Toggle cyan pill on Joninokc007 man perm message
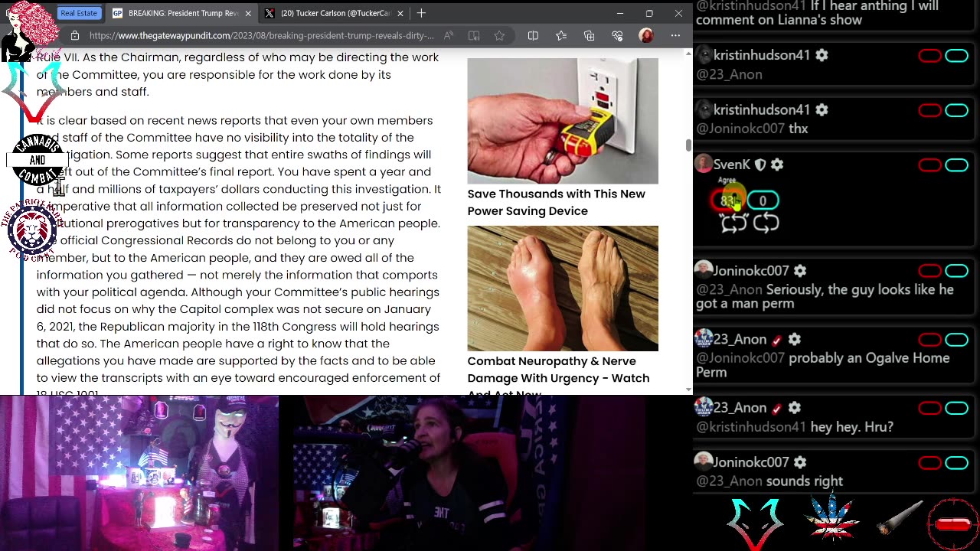The image size is (980, 551). tap(956, 272)
